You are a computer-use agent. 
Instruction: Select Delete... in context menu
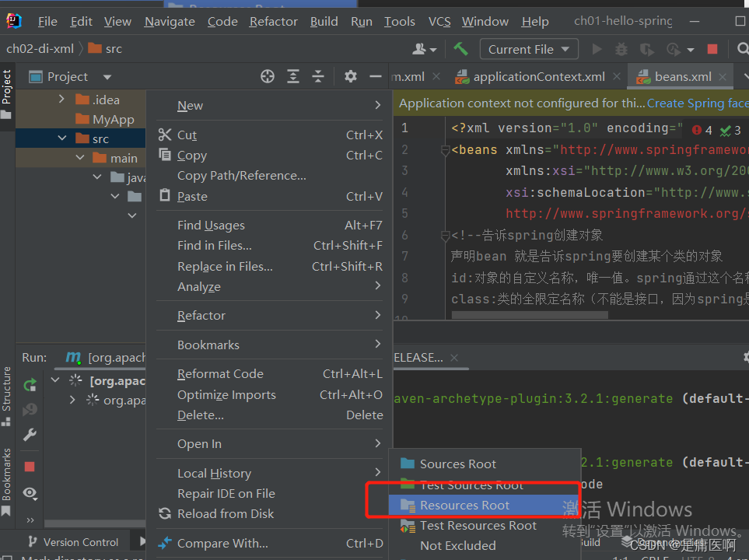click(x=269, y=415)
